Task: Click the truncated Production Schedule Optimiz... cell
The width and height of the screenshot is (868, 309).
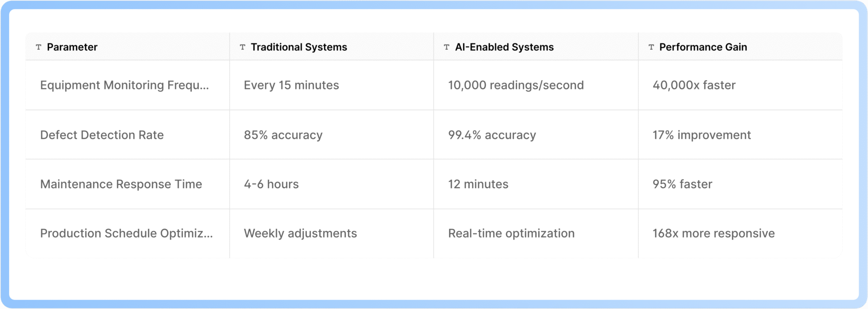Action: click(126, 233)
